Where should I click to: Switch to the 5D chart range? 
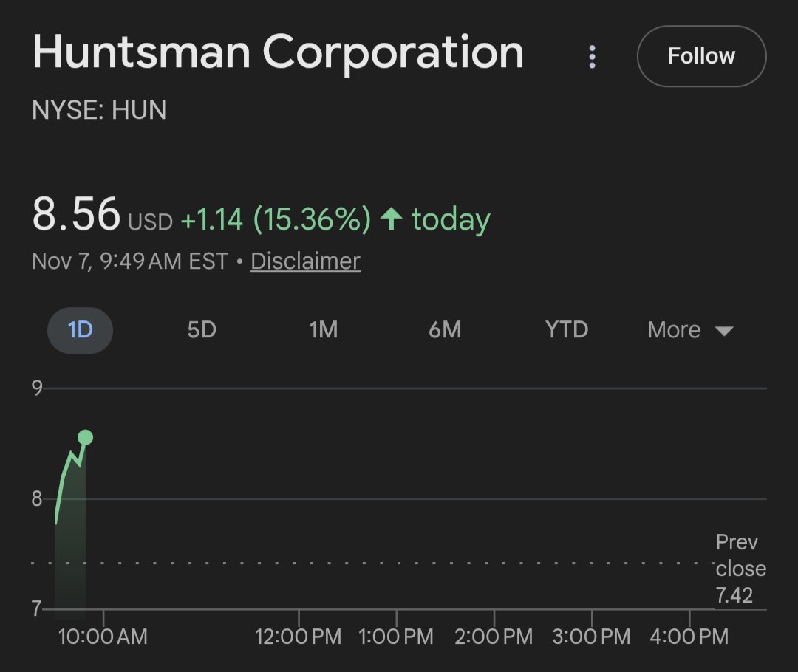click(202, 329)
